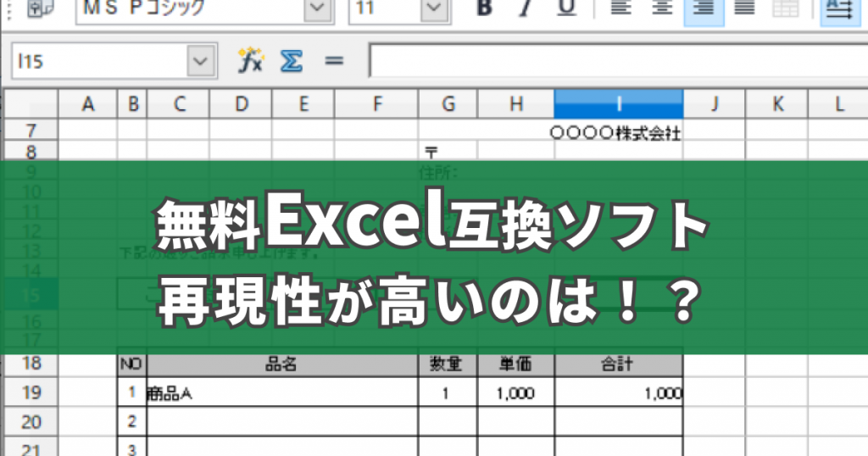
Task: Click the Name Box showing I15
Action: tap(100, 61)
